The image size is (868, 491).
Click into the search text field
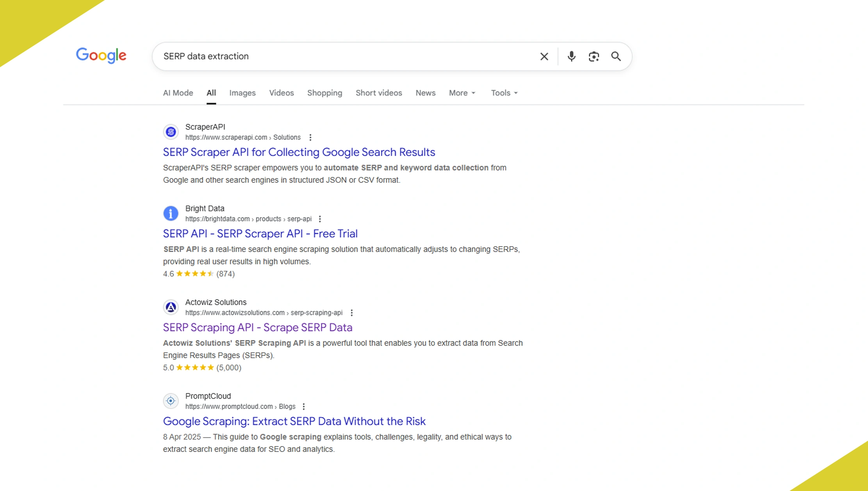point(344,56)
